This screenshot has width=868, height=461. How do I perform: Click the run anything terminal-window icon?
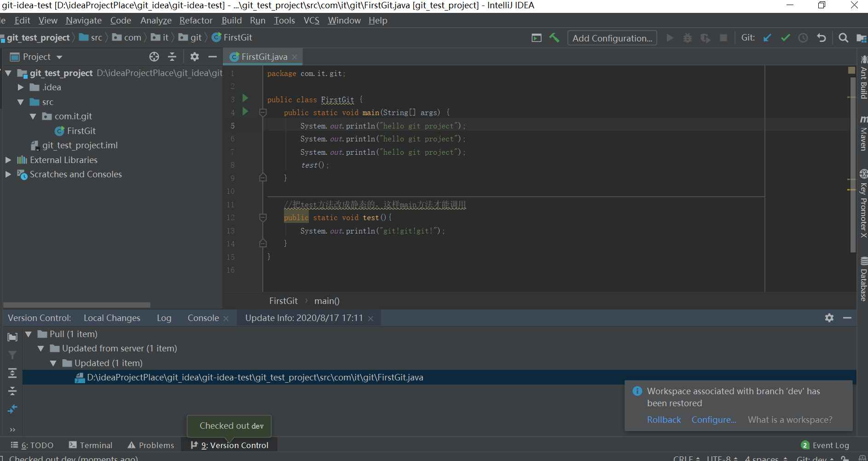pyautogui.click(x=537, y=38)
